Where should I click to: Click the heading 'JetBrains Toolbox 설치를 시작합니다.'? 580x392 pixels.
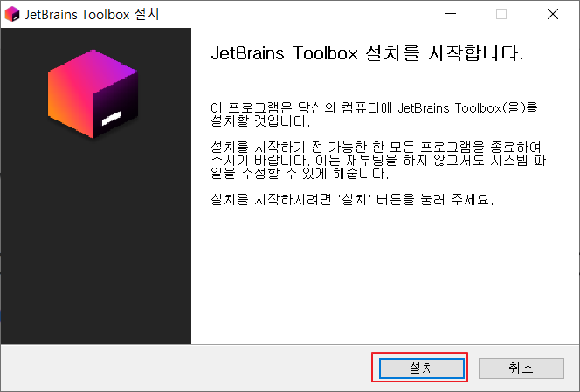(367, 53)
